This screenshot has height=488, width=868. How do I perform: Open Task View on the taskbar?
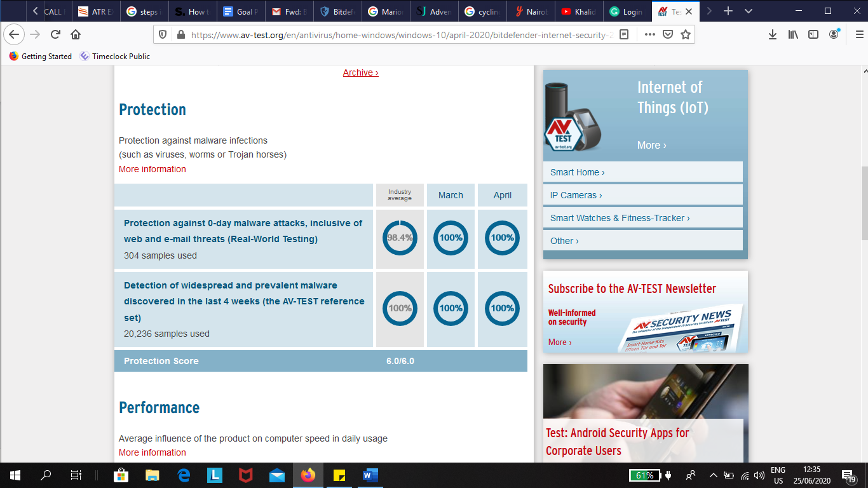pyautogui.click(x=76, y=475)
